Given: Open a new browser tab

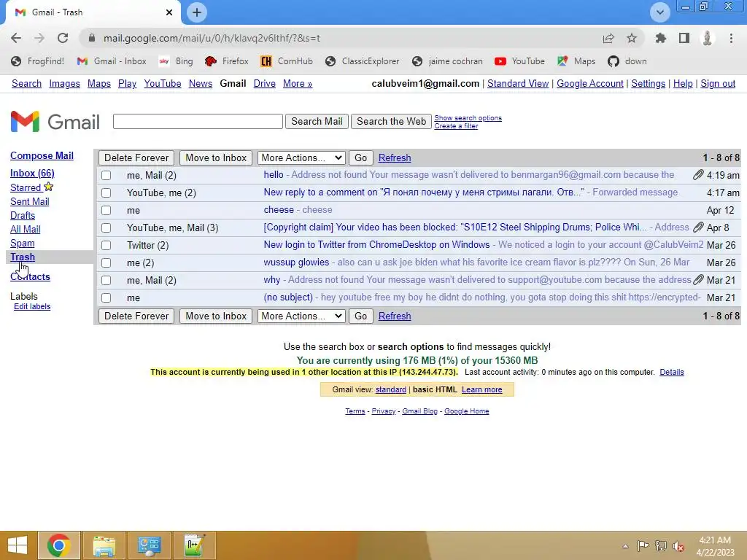Looking at the screenshot, I should [x=197, y=12].
